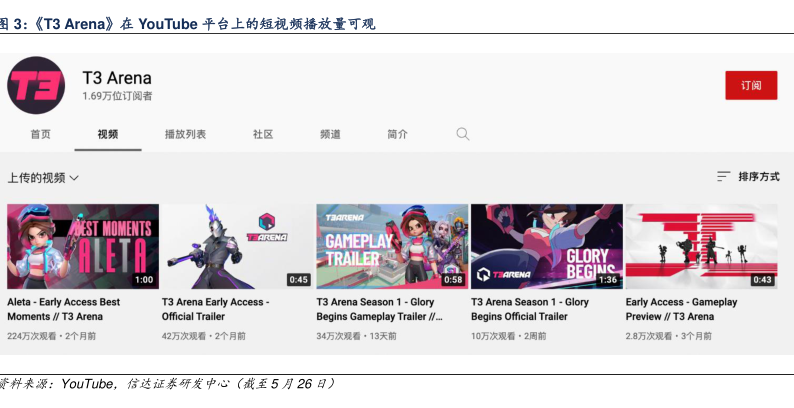Screen dimensions: 794x408
Task: Open the 首页 home tab
Action: [x=40, y=134]
